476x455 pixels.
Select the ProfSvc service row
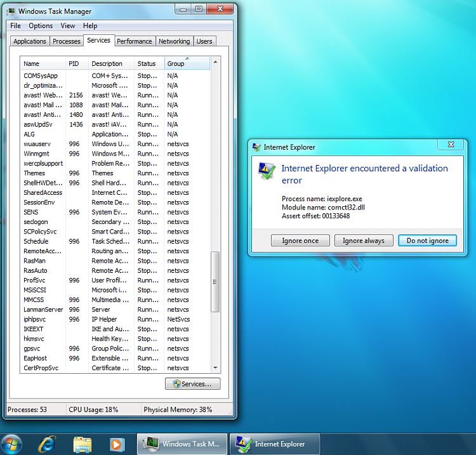pos(116,280)
